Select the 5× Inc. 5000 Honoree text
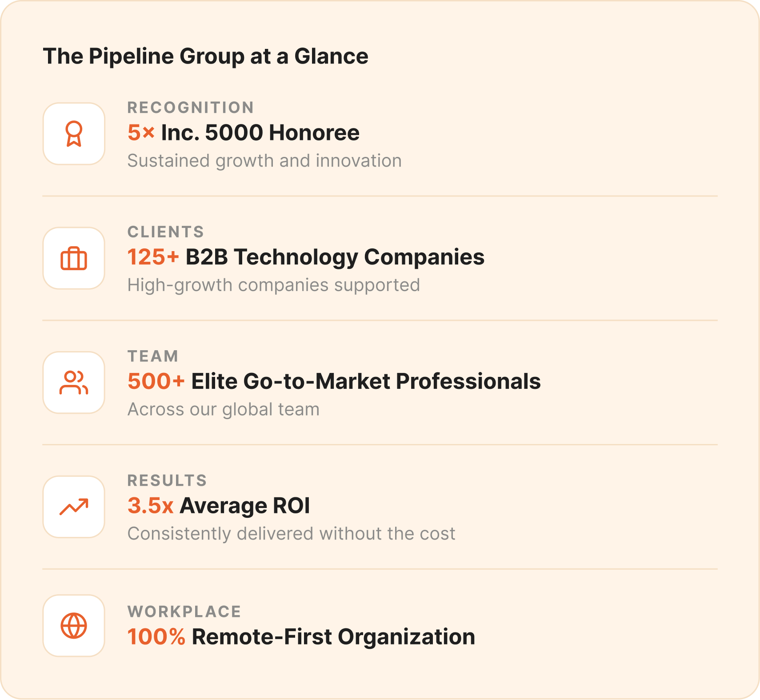760x700 pixels. pos(244,132)
